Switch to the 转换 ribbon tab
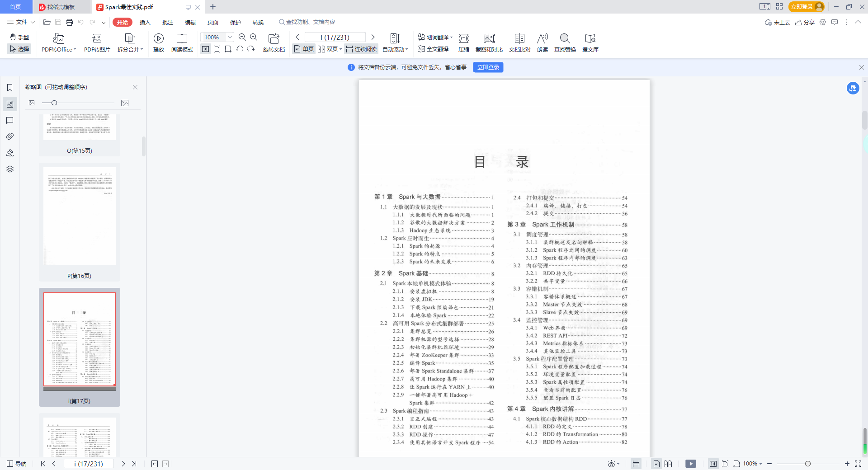Screen dimensions: 868x470 point(258,22)
